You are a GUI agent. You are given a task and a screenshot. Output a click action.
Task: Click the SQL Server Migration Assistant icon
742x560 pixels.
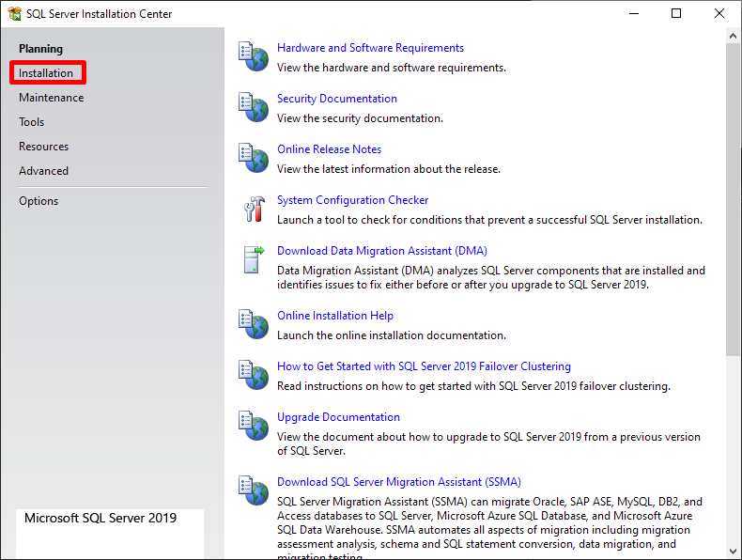[x=254, y=490]
